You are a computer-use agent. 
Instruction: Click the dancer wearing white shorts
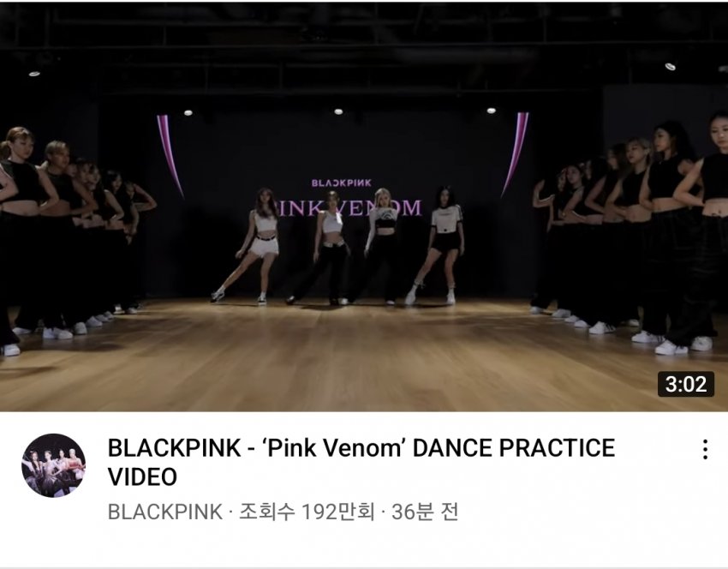click(x=251, y=246)
